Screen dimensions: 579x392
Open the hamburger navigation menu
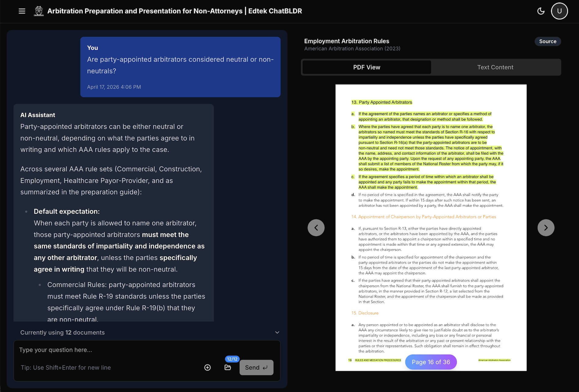click(x=22, y=11)
